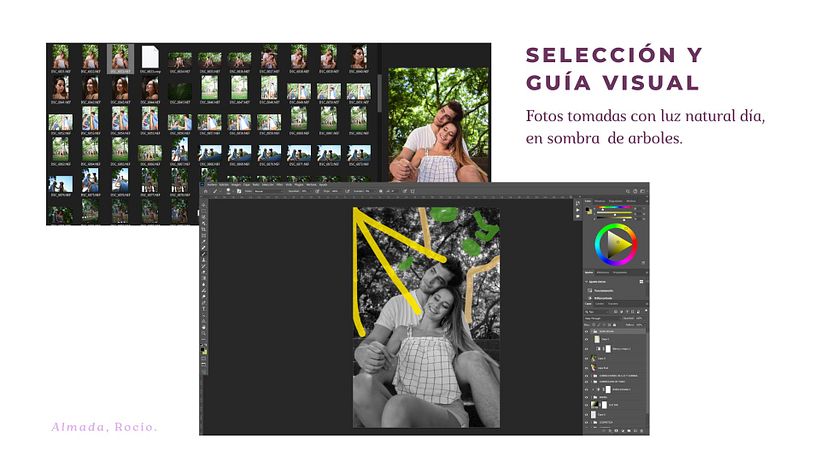Toggle visibility eye of the top layer group
820x461 pixels.
click(587, 331)
